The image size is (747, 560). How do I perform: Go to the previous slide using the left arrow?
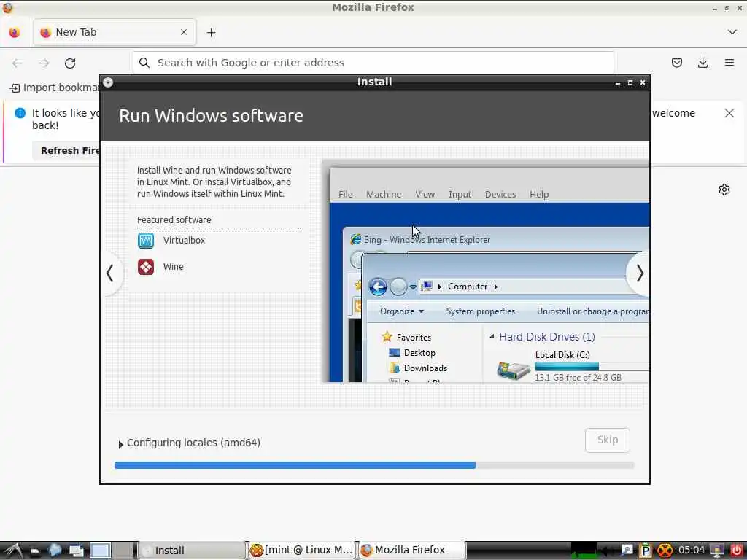pyautogui.click(x=111, y=273)
